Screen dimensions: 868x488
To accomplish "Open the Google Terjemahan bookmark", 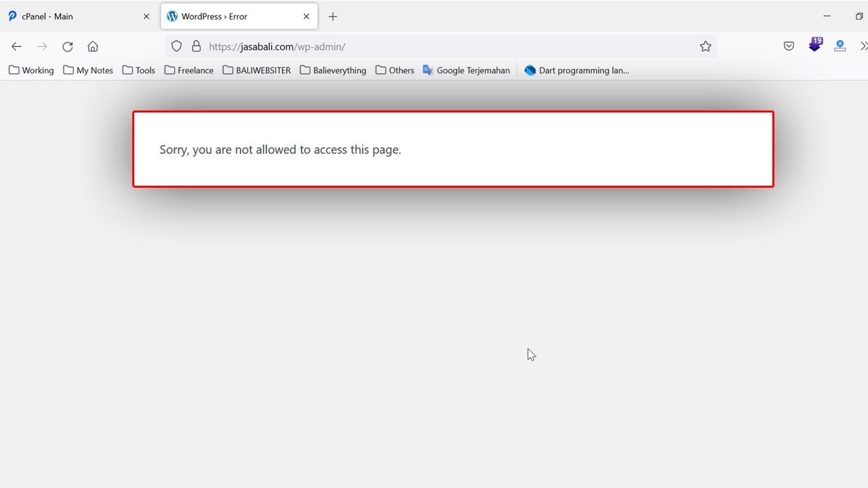I will pos(466,70).
